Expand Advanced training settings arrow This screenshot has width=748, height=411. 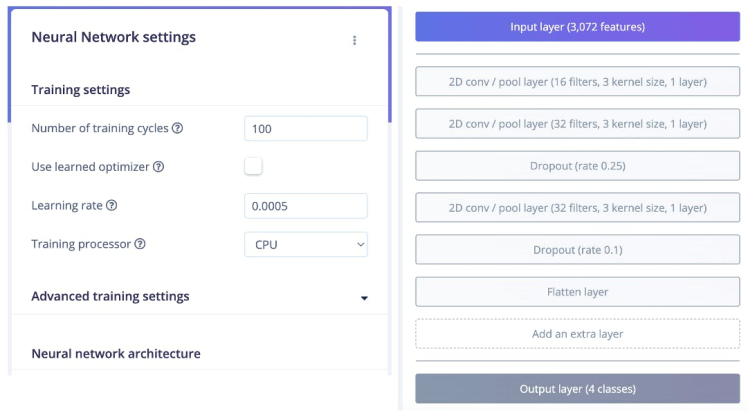click(364, 298)
